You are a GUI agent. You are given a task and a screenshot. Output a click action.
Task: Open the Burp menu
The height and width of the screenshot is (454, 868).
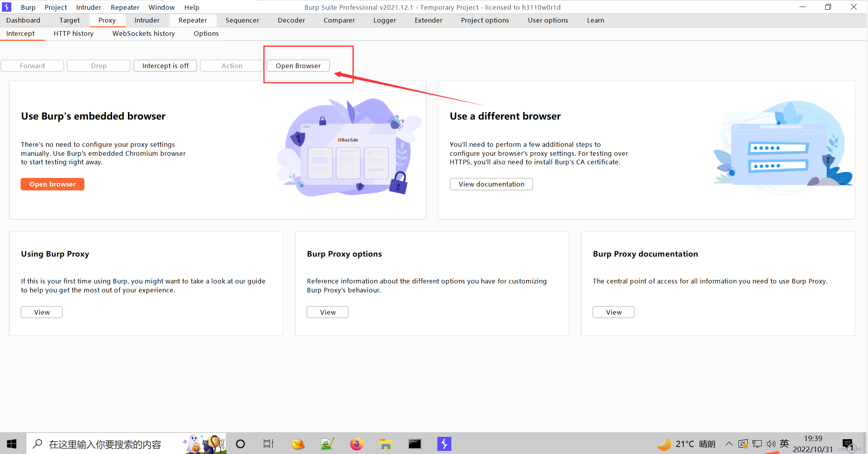(x=28, y=7)
